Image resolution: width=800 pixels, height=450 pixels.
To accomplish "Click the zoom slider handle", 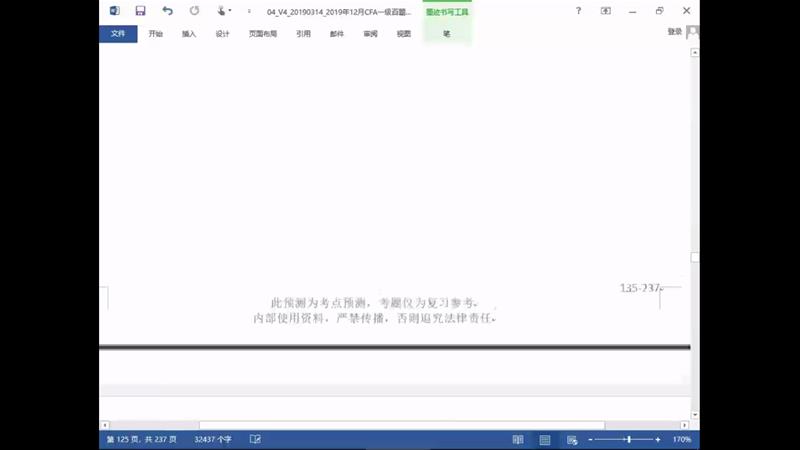I will click(629, 439).
